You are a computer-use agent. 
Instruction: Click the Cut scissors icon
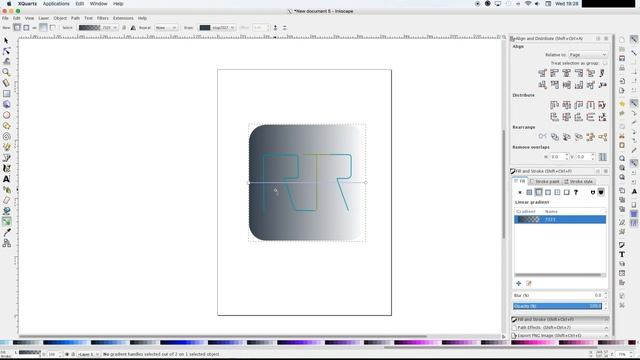click(622, 136)
